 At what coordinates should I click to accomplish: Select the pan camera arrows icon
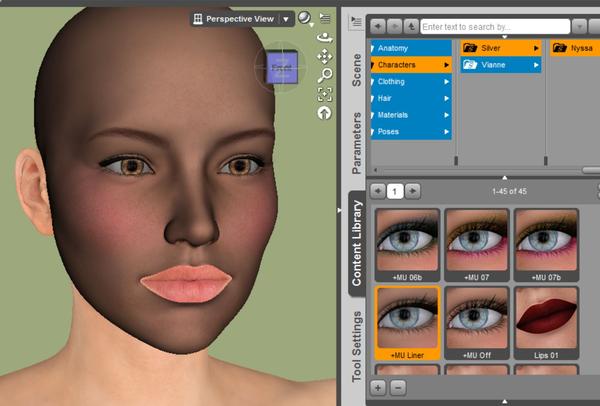[x=324, y=56]
